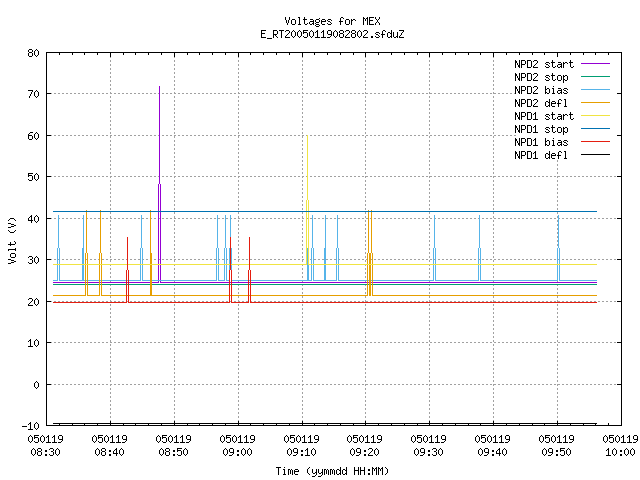Viewport: 640px width, 480px height.
Task: Click the green NPD2 stop legend line
Action: click(x=595, y=76)
